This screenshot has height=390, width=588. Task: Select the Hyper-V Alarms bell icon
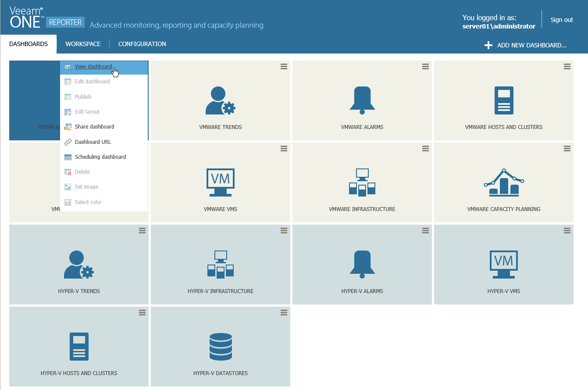coord(362,265)
